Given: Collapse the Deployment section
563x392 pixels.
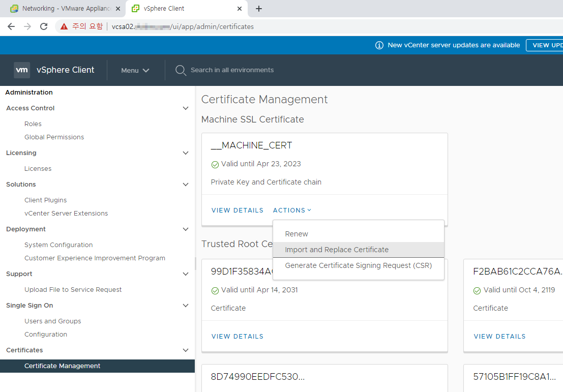Looking at the screenshot, I should [x=186, y=229].
